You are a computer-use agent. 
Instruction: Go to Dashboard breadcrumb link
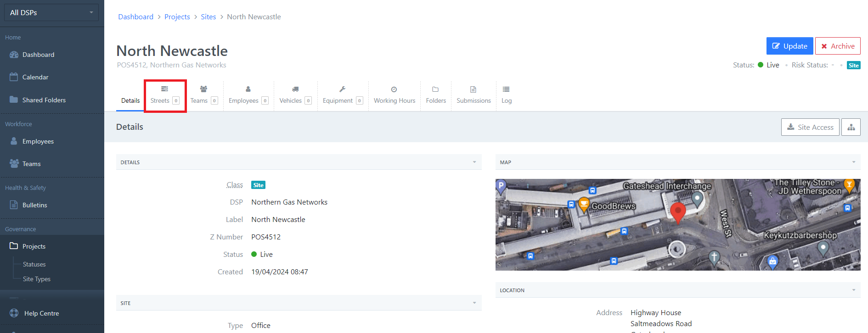tap(136, 17)
